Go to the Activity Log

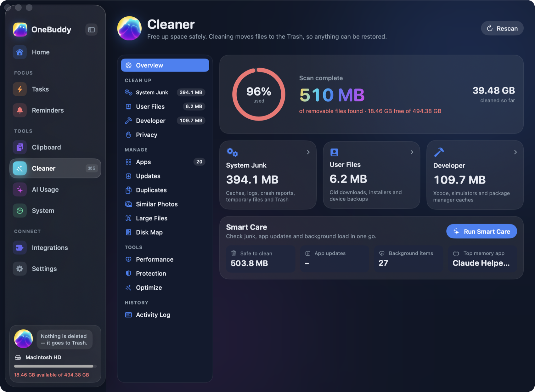pos(165,315)
